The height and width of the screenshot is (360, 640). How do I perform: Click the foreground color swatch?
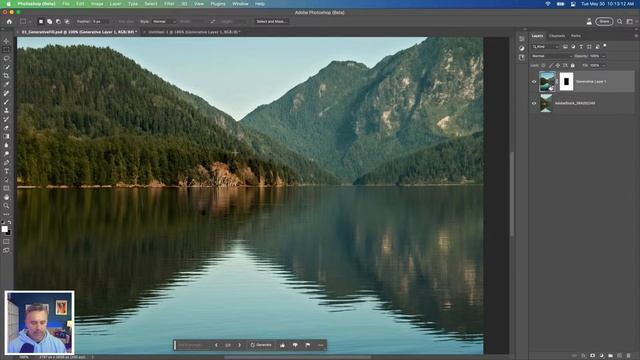coord(4,229)
